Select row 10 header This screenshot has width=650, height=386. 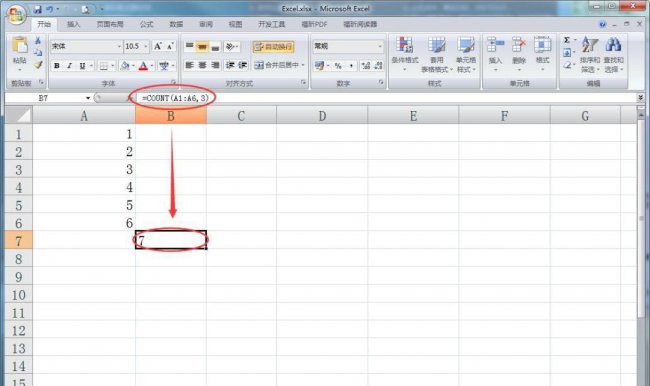(x=18, y=295)
